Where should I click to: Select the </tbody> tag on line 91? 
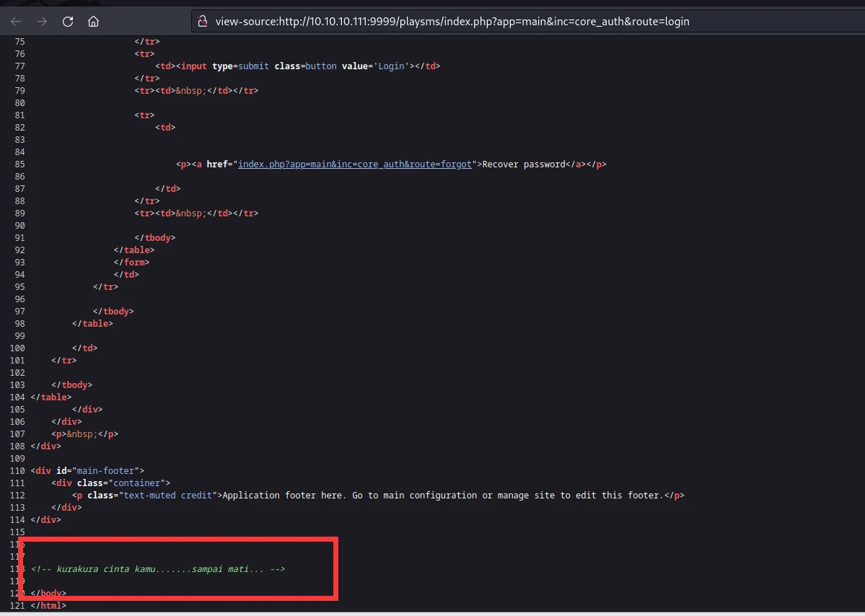click(155, 238)
